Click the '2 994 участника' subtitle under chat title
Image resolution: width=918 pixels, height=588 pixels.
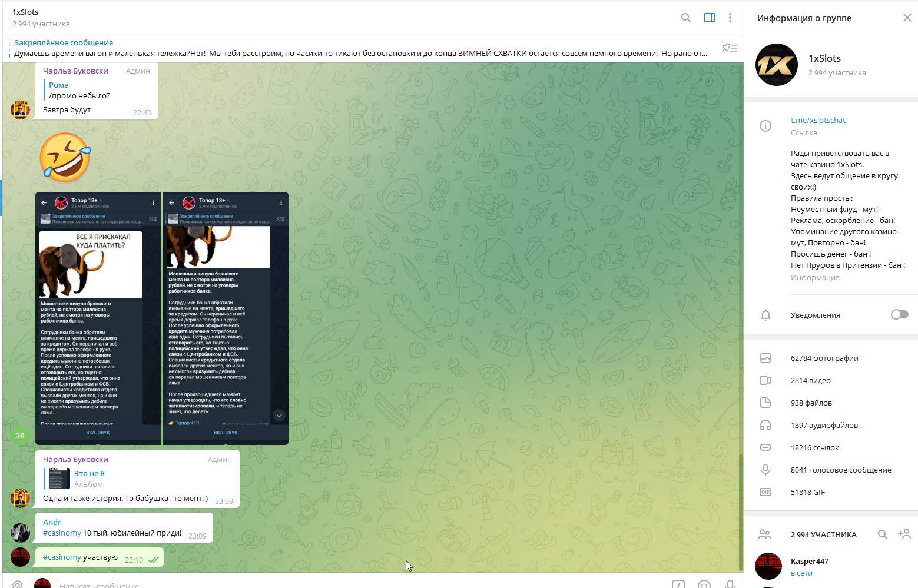coord(41,24)
